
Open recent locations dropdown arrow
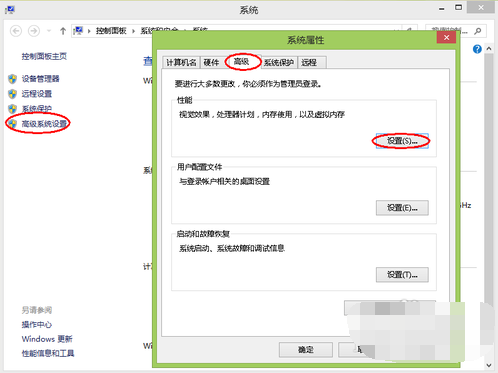click(x=49, y=31)
